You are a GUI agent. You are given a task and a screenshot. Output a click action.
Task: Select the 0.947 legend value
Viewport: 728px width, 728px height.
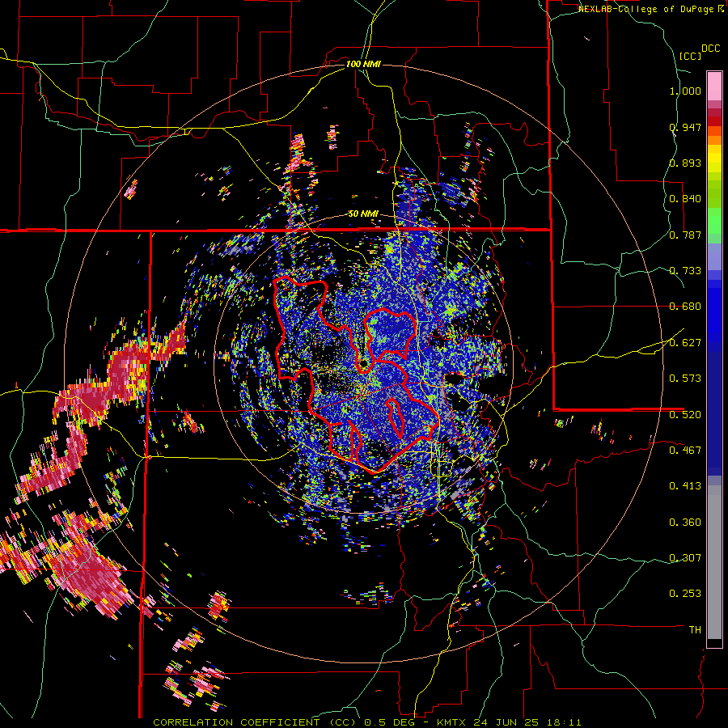pos(685,127)
